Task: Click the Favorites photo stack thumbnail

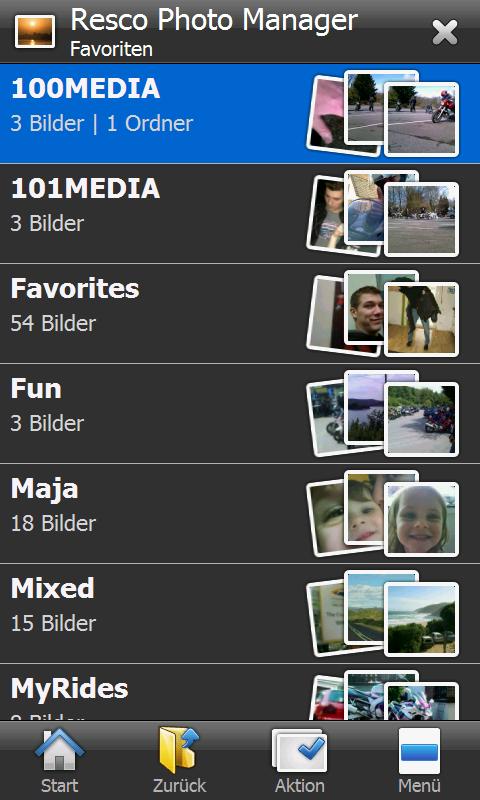Action: (x=383, y=314)
